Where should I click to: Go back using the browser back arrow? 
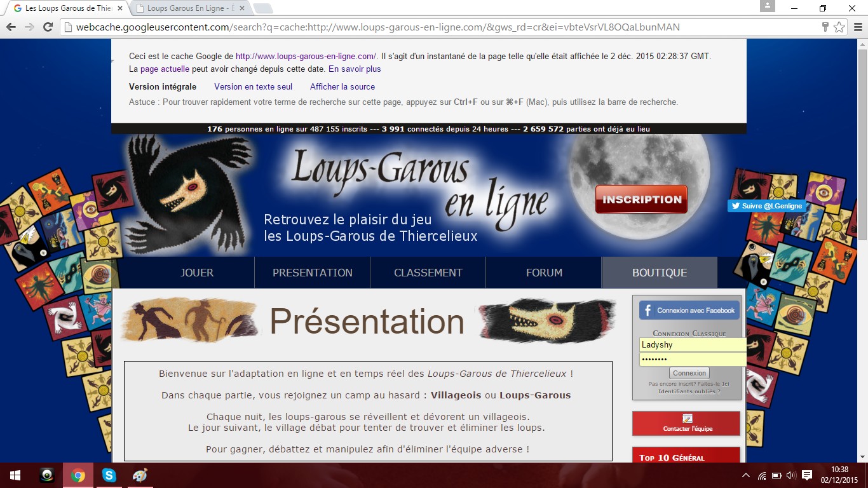pyautogui.click(x=11, y=27)
